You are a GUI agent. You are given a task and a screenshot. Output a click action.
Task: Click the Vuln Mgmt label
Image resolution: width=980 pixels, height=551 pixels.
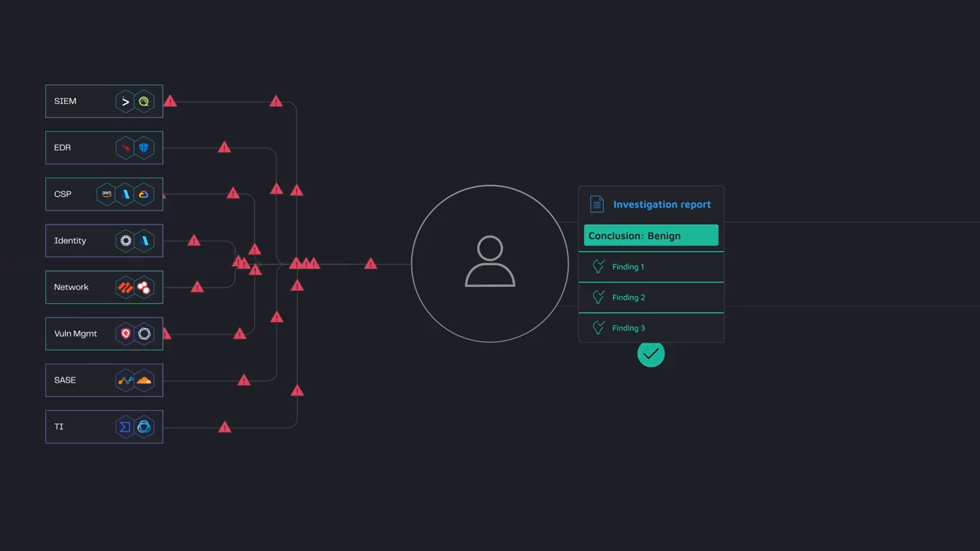(76, 334)
